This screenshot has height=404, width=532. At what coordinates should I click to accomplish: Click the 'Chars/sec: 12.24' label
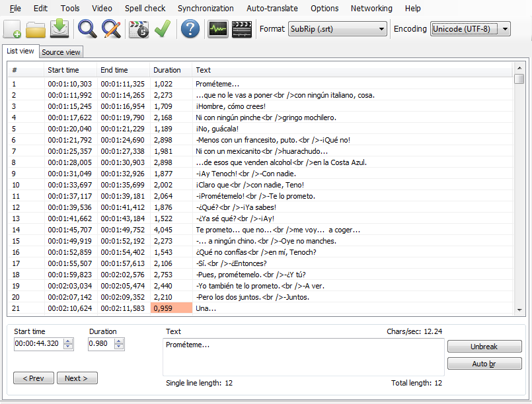point(414,331)
